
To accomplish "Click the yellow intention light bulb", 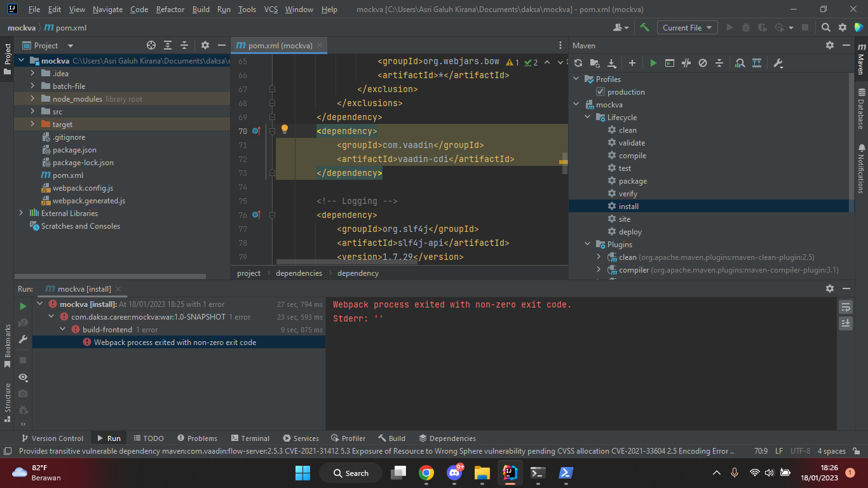I will pyautogui.click(x=285, y=129).
